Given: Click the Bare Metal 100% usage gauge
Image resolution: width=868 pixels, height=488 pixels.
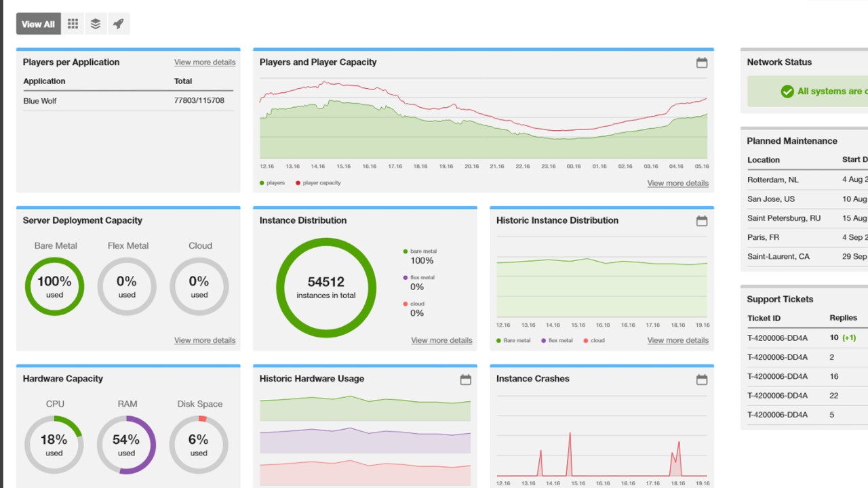Looking at the screenshot, I should click(x=55, y=287).
